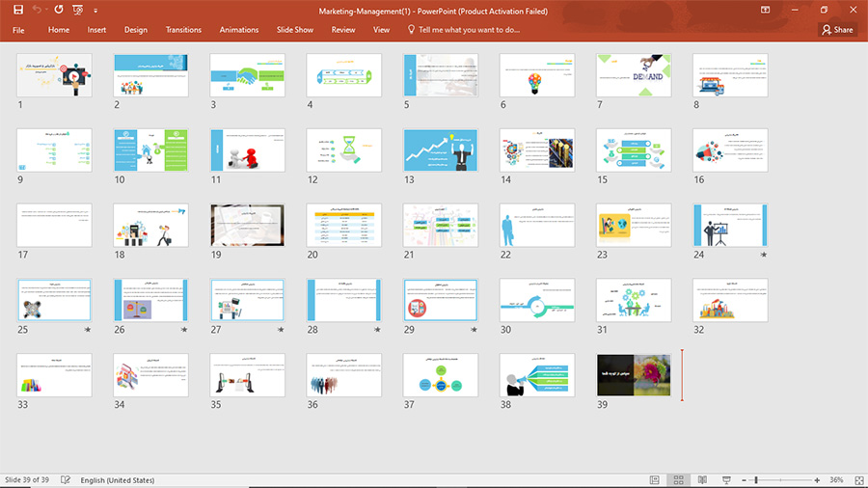Click Start From Beginning presentation icon

(77, 10)
